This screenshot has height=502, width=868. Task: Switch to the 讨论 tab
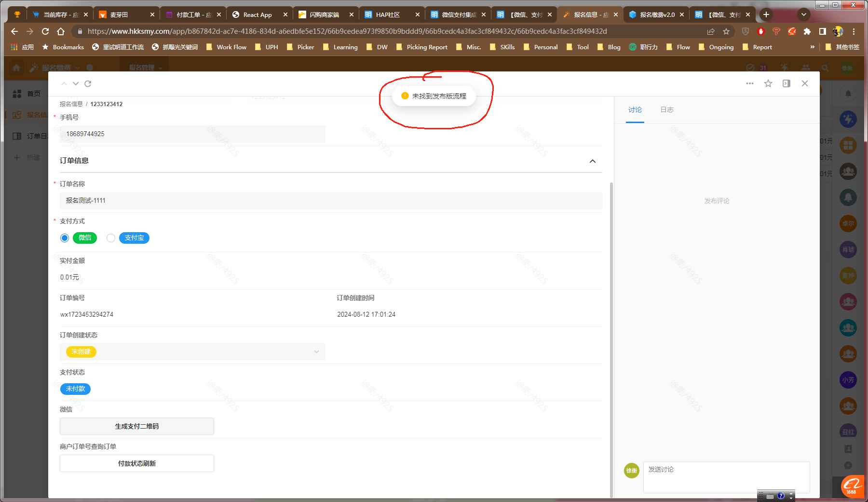click(x=635, y=110)
